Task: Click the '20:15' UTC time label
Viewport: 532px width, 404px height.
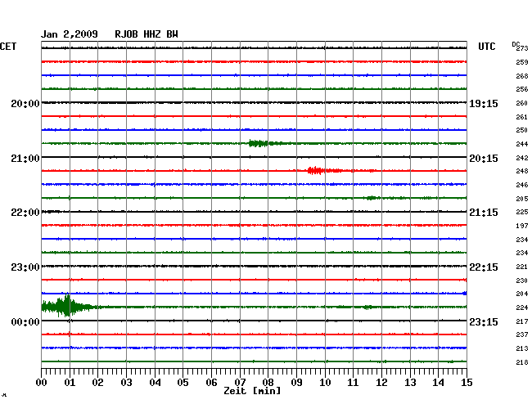Action: point(484,159)
